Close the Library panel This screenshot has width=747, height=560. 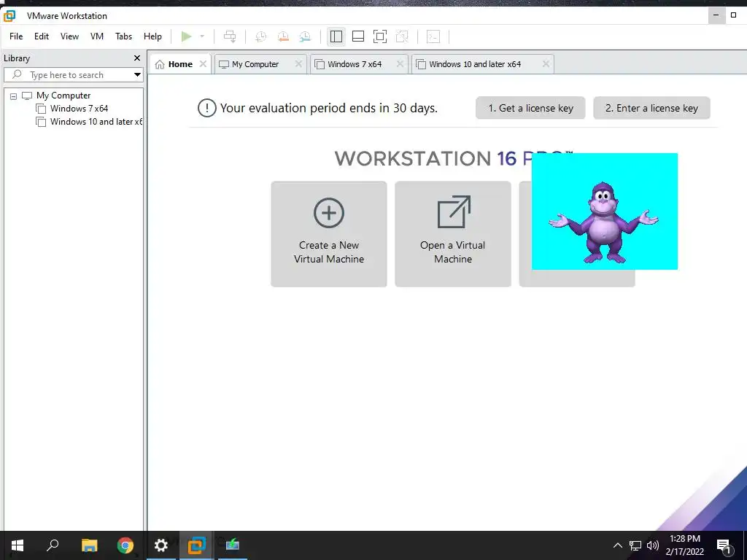pos(137,58)
